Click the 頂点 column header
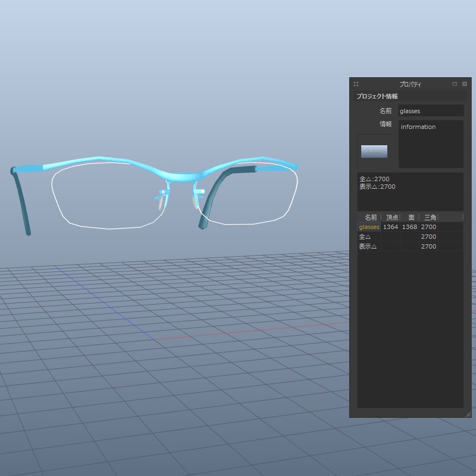The height and width of the screenshot is (476, 476). [391, 217]
